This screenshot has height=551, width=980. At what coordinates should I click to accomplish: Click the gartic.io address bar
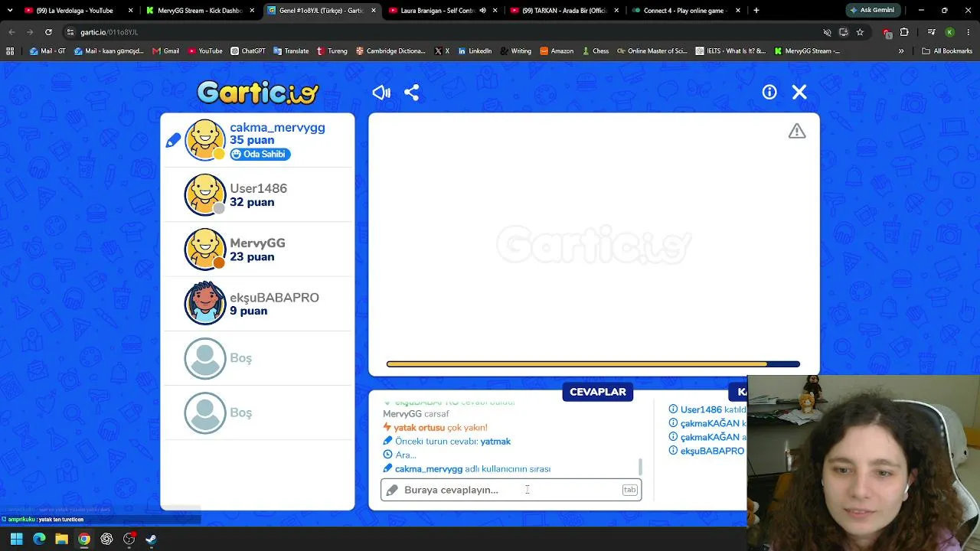pyautogui.click(x=444, y=32)
